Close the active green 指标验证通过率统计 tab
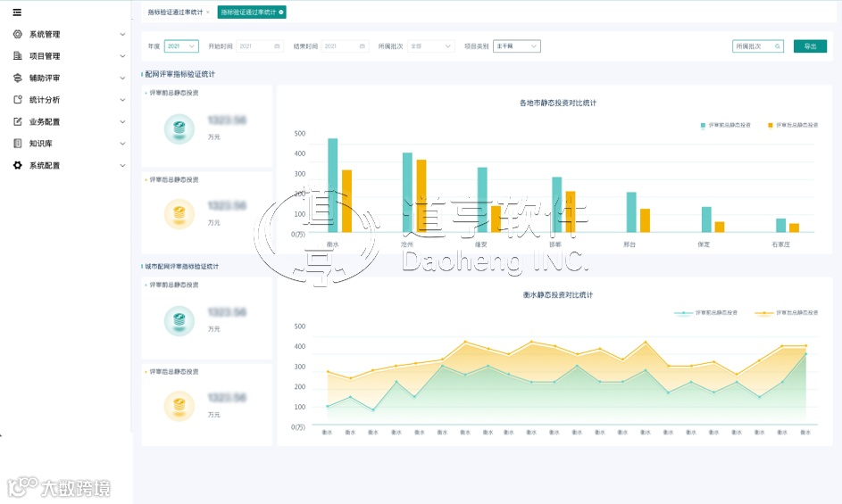This screenshot has height=504, width=842. coord(281,12)
